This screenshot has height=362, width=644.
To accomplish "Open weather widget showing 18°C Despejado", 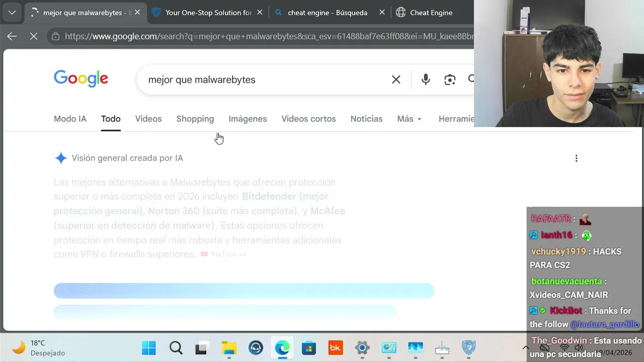I will [x=39, y=348].
